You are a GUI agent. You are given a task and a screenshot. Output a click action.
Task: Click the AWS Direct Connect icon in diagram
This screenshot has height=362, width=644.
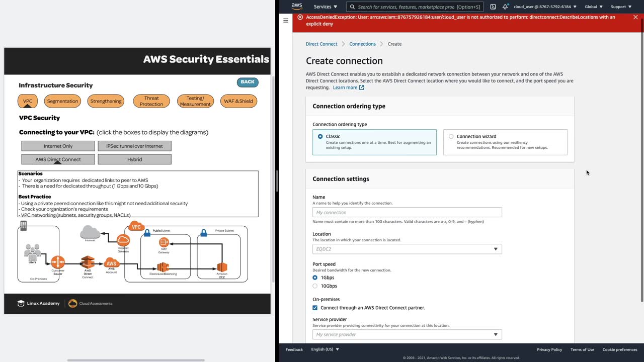coord(88,262)
